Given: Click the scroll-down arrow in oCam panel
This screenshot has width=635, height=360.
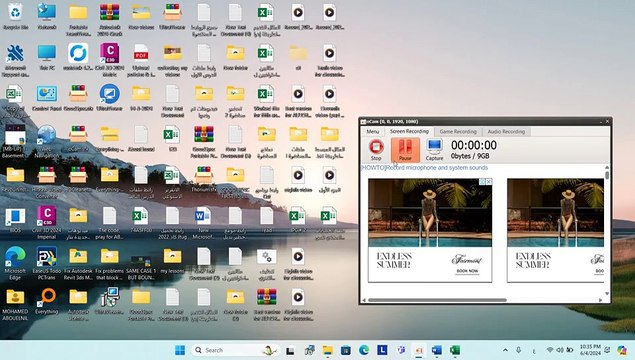Looking at the screenshot, I should [x=607, y=293].
